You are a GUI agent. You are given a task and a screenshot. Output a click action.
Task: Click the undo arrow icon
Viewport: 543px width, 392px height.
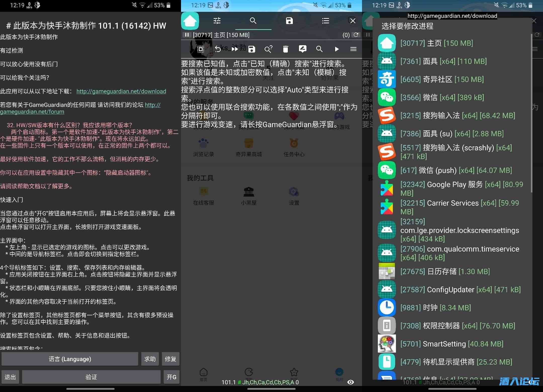point(218,49)
